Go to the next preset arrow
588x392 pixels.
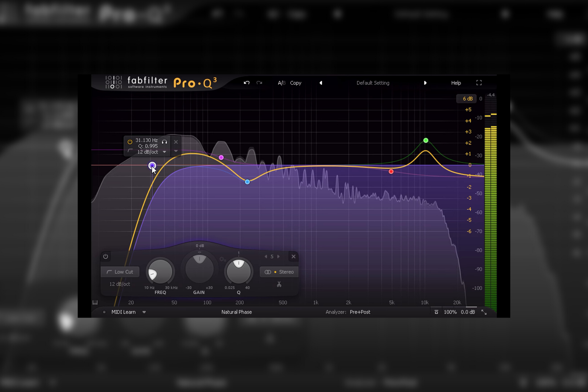[x=425, y=83]
